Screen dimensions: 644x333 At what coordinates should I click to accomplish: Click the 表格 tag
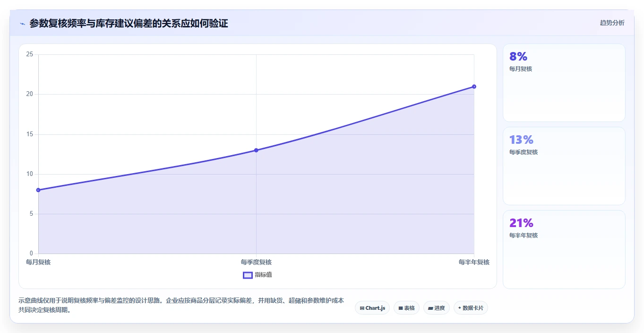coord(406,308)
